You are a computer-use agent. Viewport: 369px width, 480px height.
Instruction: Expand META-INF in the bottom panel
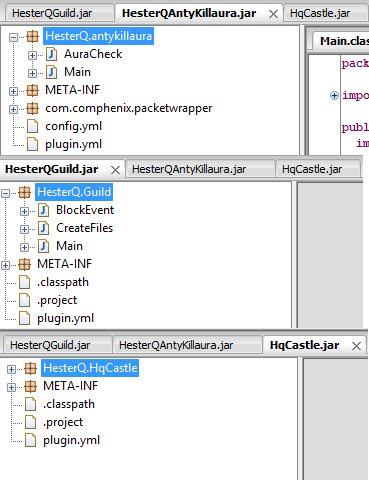click(x=11, y=387)
